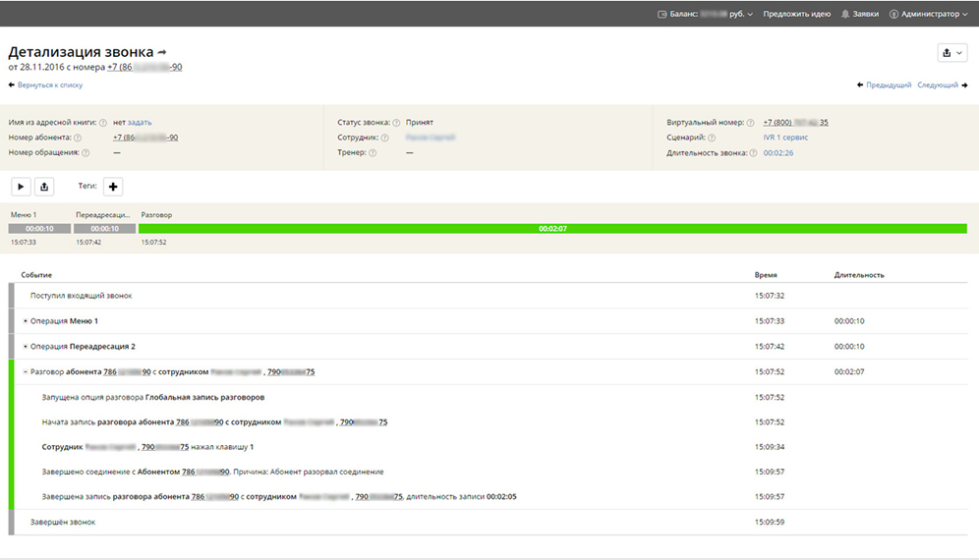Image resolution: width=979 pixels, height=560 pixels.
Task: Click help icon next to Виртуальный номер
Action: point(751,123)
